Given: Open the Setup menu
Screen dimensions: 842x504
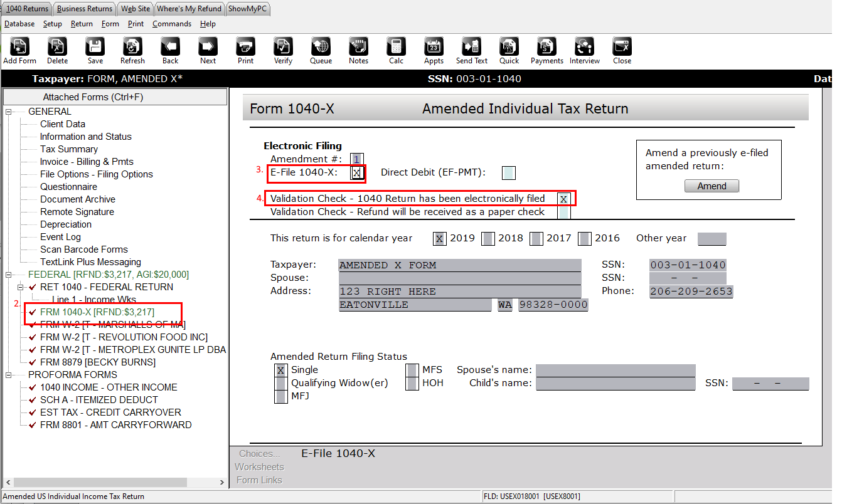Looking at the screenshot, I should 53,24.
